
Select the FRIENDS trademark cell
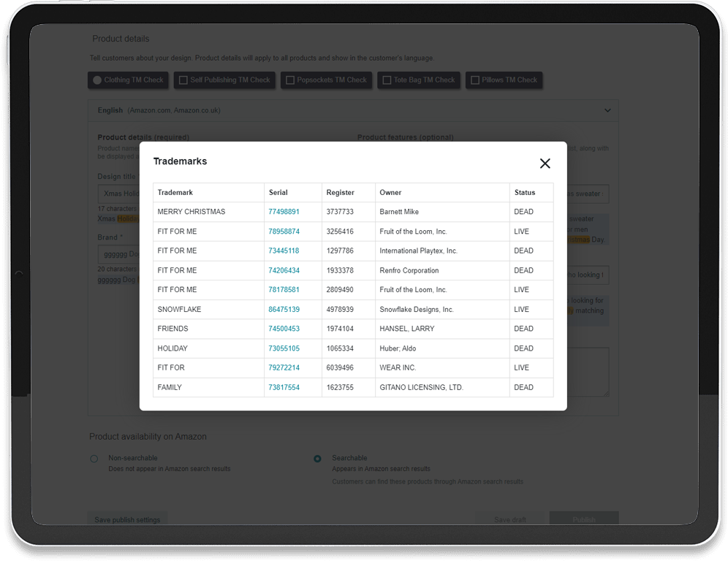209,329
